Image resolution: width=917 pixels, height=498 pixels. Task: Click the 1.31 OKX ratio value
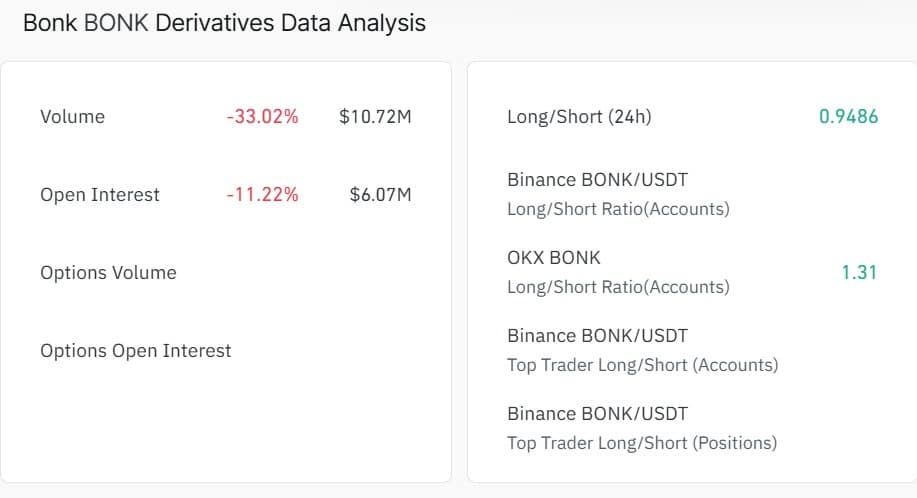pos(859,272)
